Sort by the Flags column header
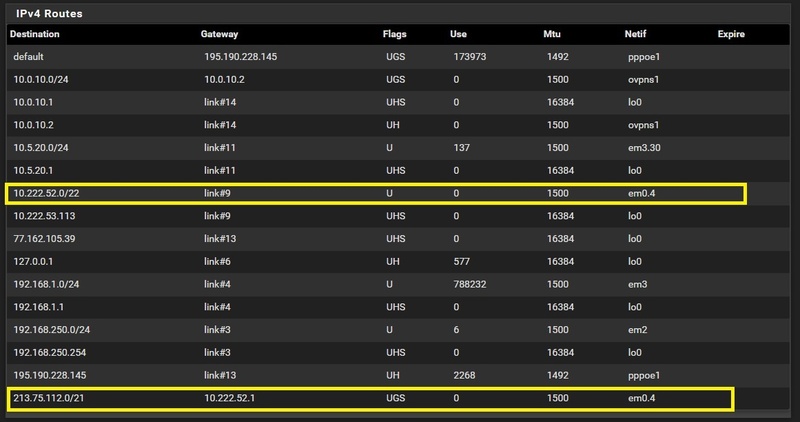Screen dimensions: 800x422 (x=395, y=34)
